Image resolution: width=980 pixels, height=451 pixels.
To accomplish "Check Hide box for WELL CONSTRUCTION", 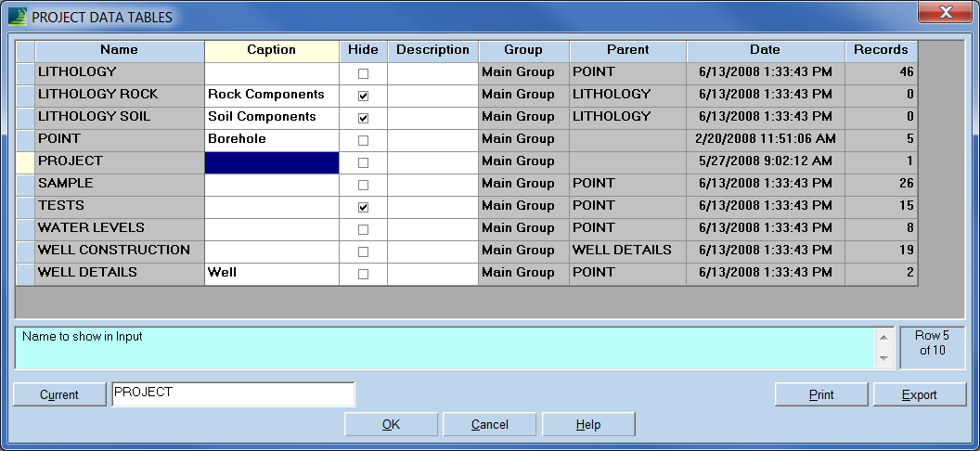I will 363,251.
